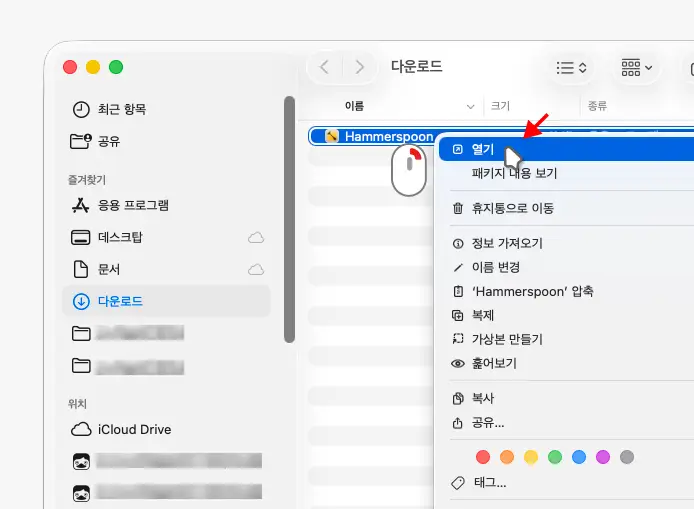Apply the yellow tag color
The width and height of the screenshot is (694, 509).
pos(531,457)
